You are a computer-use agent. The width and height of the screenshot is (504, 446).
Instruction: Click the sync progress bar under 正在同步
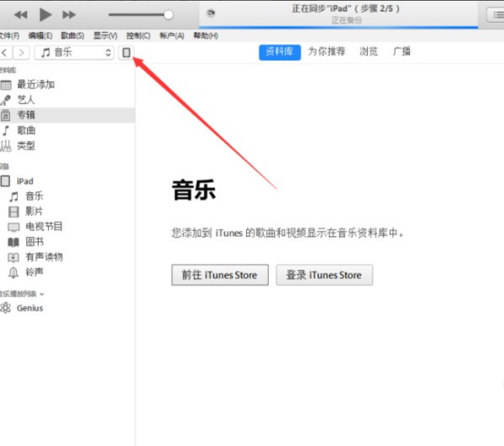[339, 28]
